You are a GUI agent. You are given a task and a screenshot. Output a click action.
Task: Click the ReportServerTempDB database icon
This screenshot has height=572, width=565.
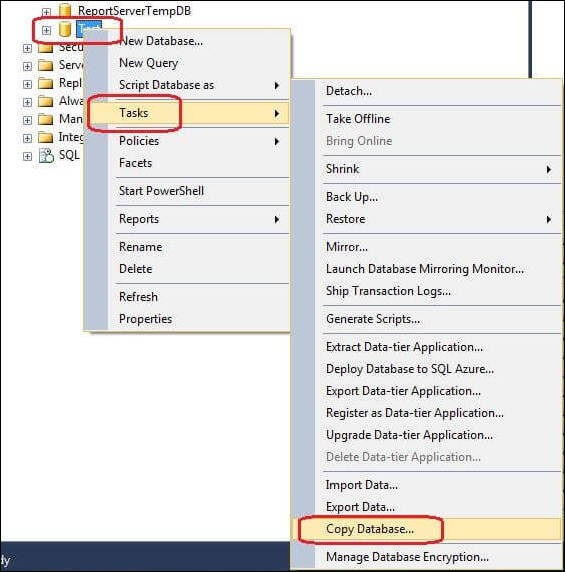65,11
